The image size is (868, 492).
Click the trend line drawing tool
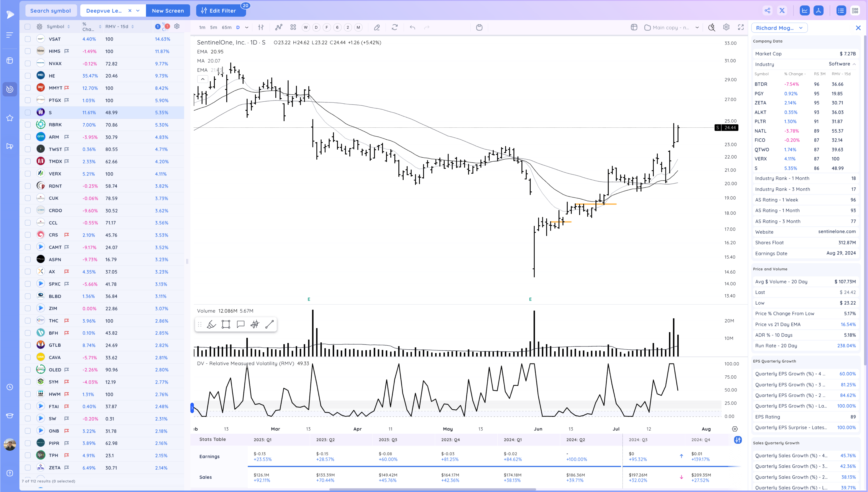point(270,324)
